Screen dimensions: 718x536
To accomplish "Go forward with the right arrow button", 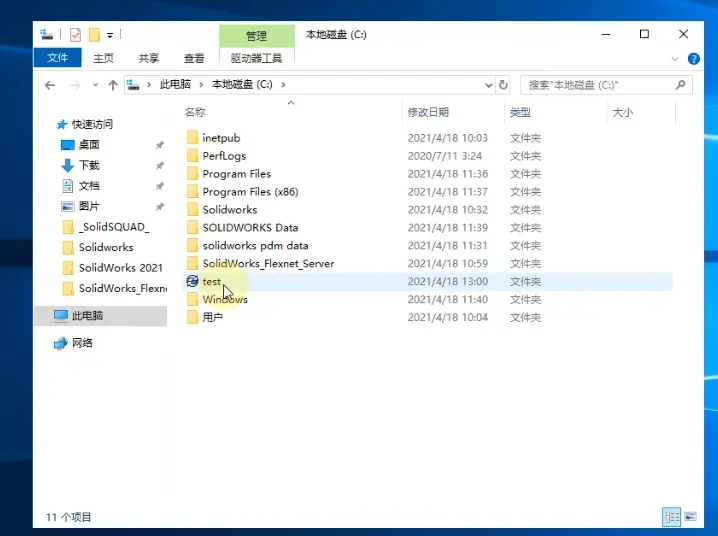I will pyautogui.click(x=75, y=85).
